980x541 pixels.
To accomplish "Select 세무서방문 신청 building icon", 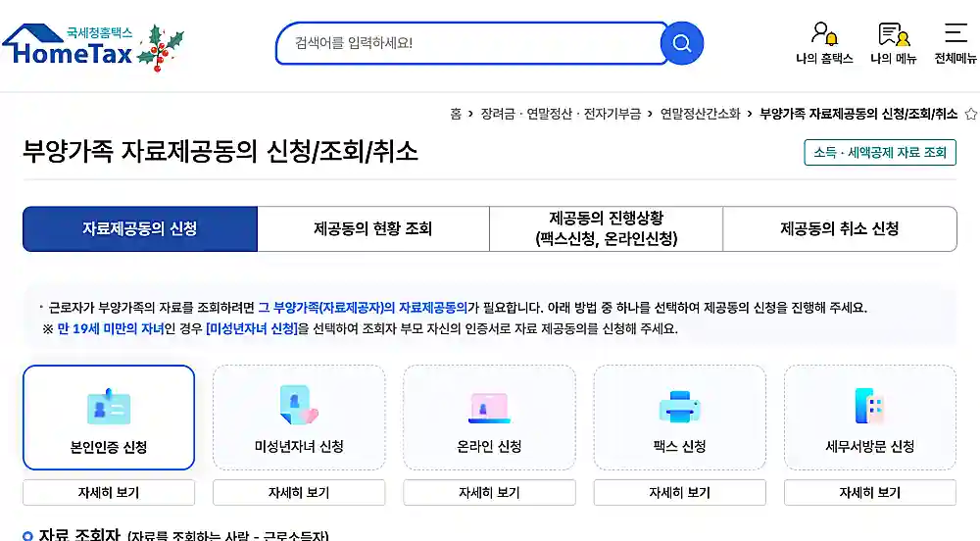I will pyautogui.click(x=869, y=406).
